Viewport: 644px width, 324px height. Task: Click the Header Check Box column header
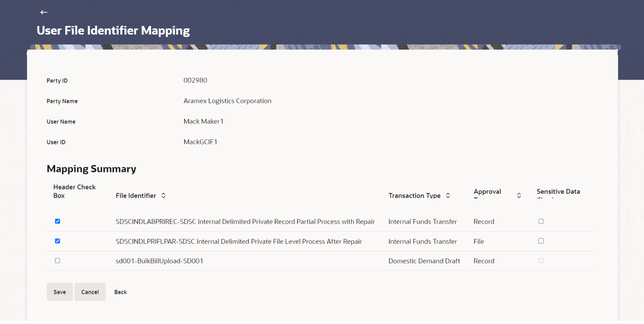pyautogui.click(x=75, y=191)
